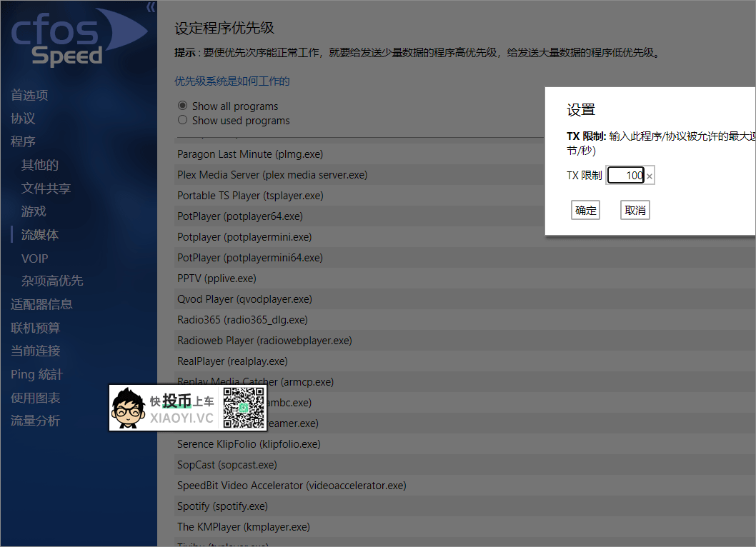Clear the TX limit field with the x
Screen dimensions: 756x547
[650, 176]
